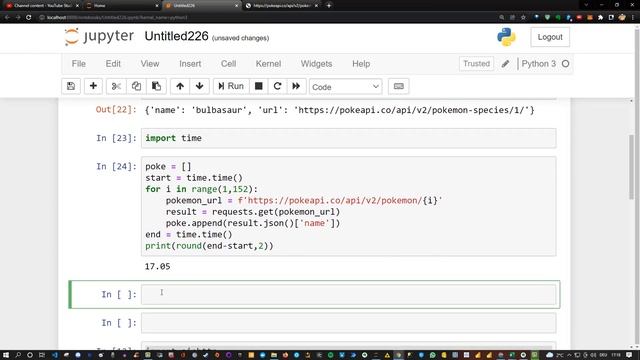Click the Logout button
Viewport: 640px width, 360px height.
[550, 37]
